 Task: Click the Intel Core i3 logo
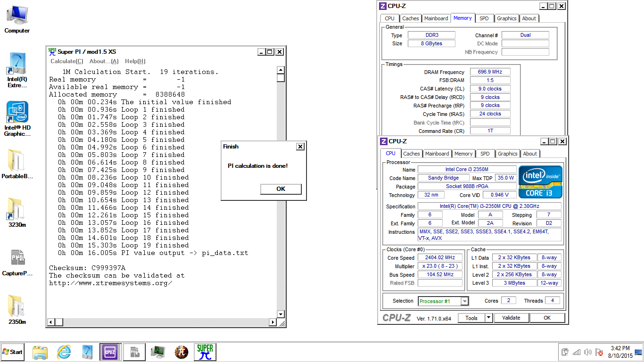[540, 181]
